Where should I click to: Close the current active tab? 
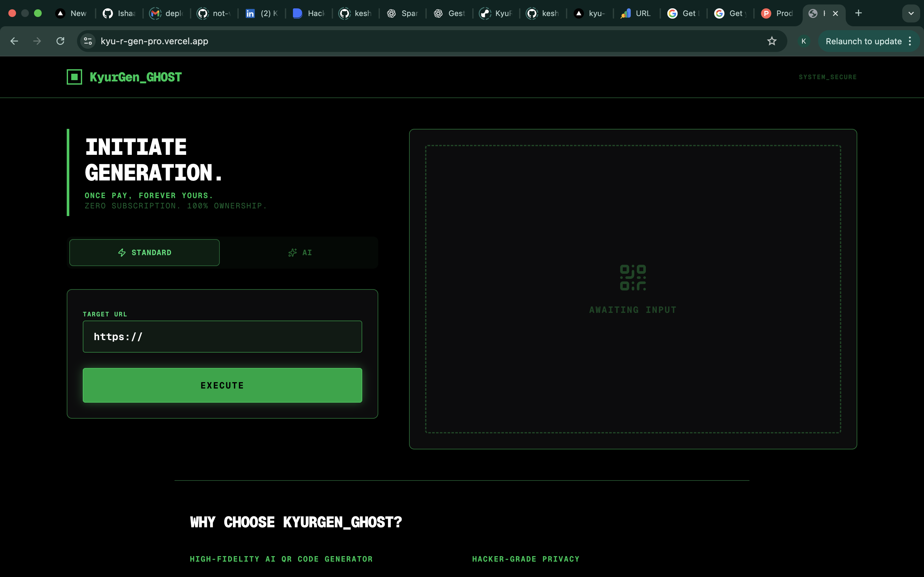tap(835, 13)
